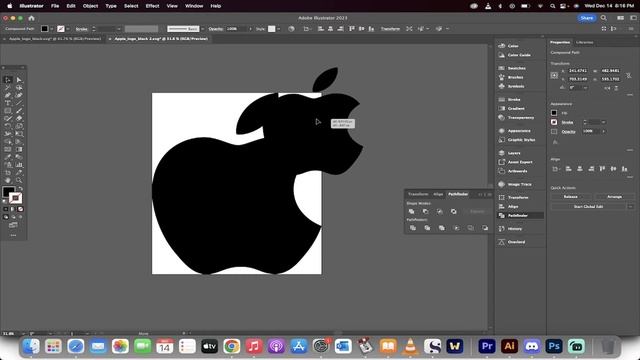The image size is (640, 360).
Task: Reset to default fill and stroke
Action: pyautogui.click(x=4, y=202)
